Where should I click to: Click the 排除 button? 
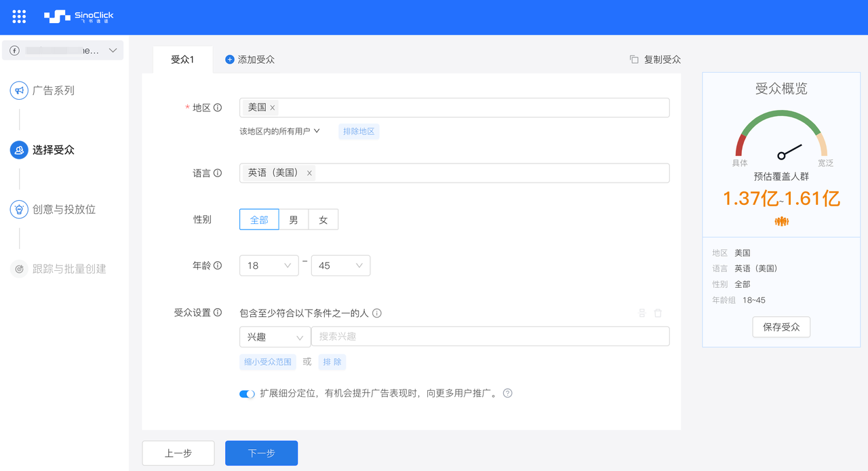[x=332, y=362]
